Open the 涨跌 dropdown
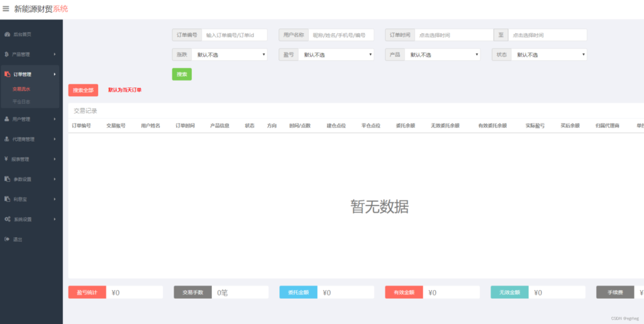The height and width of the screenshot is (324, 644). point(230,55)
